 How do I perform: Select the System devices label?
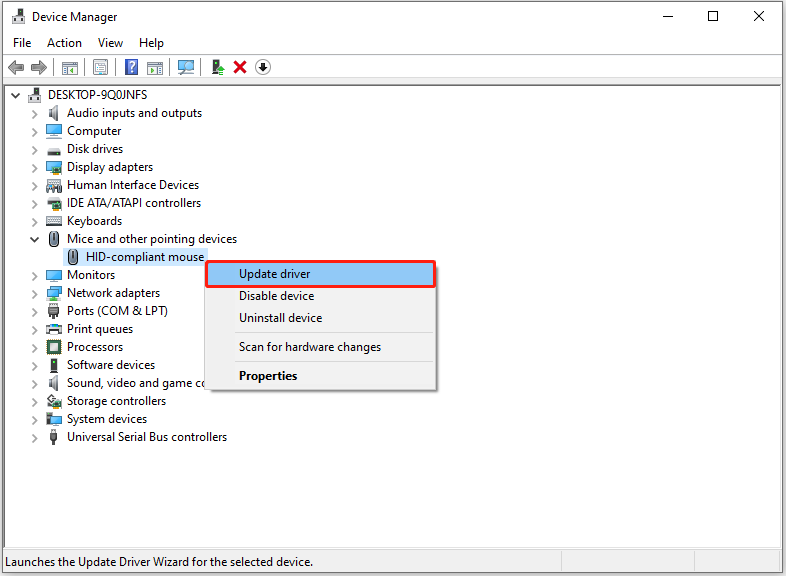pos(107,419)
